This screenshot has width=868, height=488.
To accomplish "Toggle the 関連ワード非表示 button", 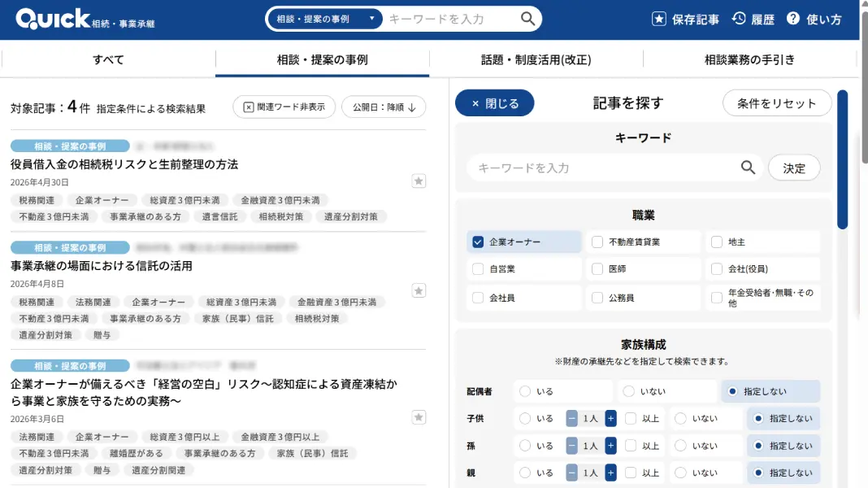I will (x=284, y=107).
